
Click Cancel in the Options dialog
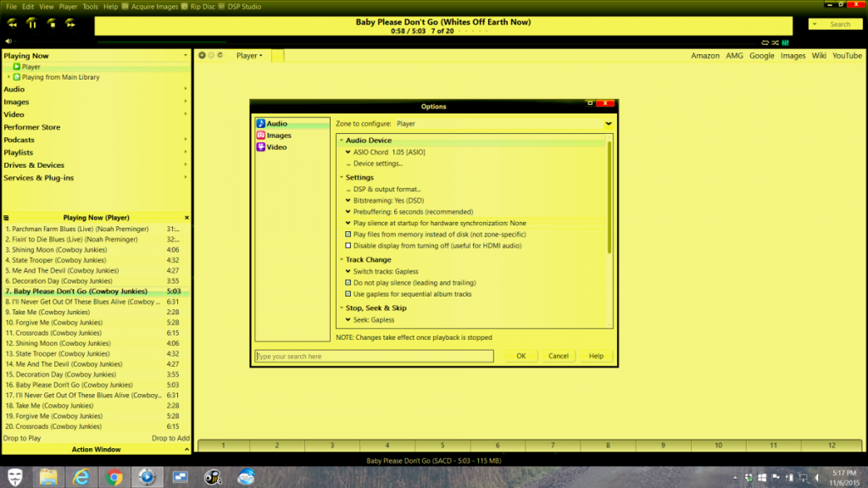point(558,357)
